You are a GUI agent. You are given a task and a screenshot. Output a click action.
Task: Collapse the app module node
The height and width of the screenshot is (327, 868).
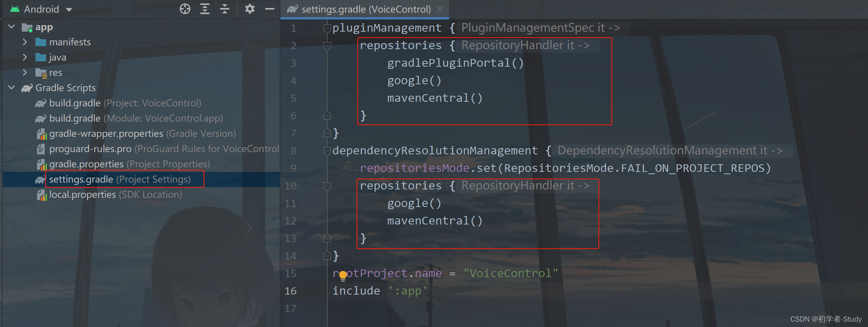coord(12,27)
